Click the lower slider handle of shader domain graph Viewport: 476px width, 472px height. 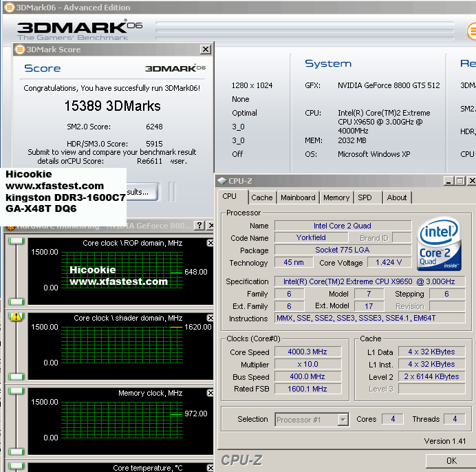(x=17, y=376)
